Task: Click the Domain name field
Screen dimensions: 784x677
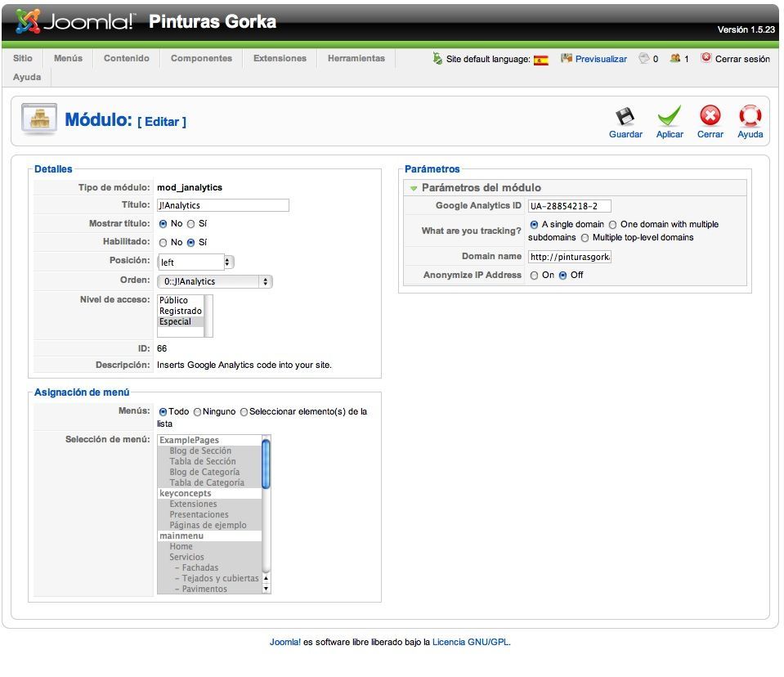Action: tap(570, 257)
